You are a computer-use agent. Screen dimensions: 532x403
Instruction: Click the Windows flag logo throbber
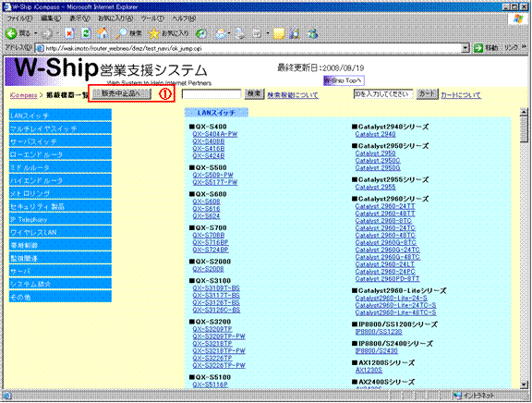click(518, 18)
